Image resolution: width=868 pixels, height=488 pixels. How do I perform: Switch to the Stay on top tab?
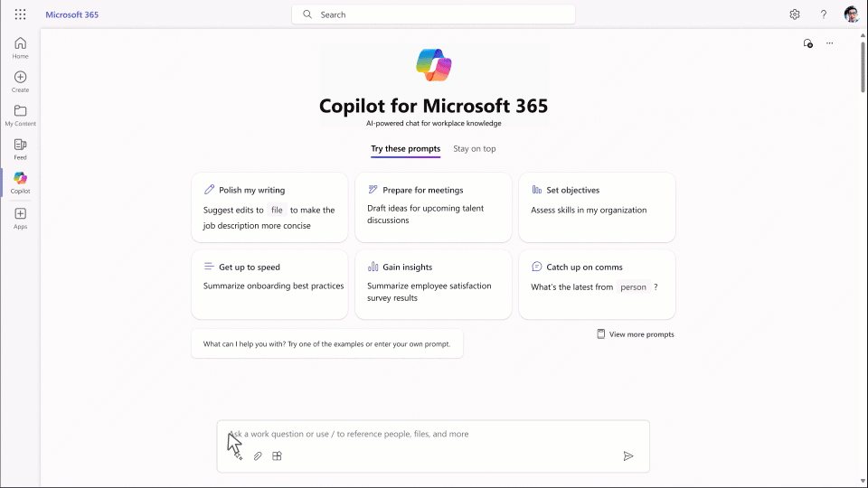click(x=475, y=149)
